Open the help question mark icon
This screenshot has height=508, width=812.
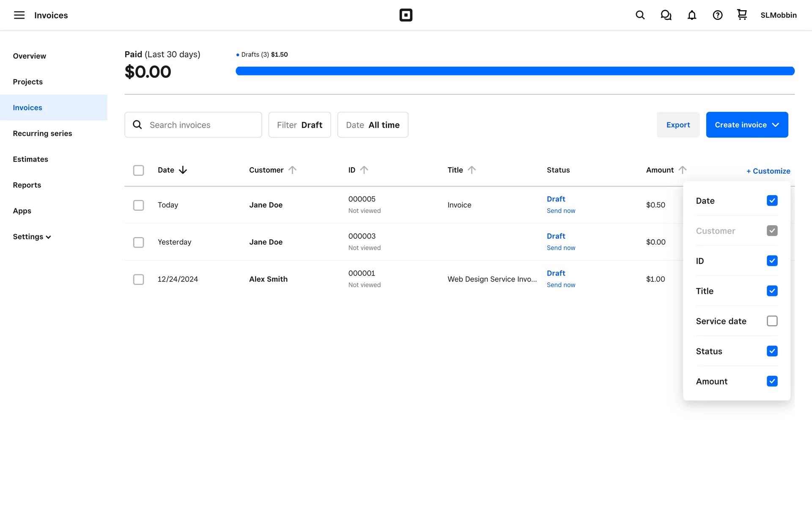tap(717, 15)
